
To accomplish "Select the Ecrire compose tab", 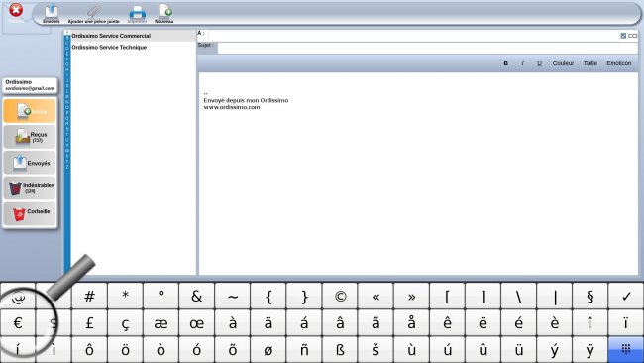I will [x=30, y=111].
